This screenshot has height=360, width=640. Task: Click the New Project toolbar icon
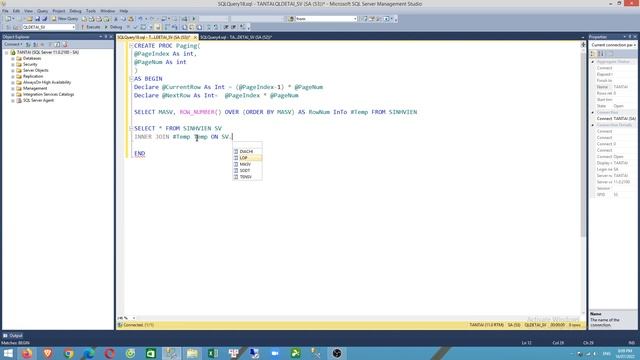(x=9, y=19)
